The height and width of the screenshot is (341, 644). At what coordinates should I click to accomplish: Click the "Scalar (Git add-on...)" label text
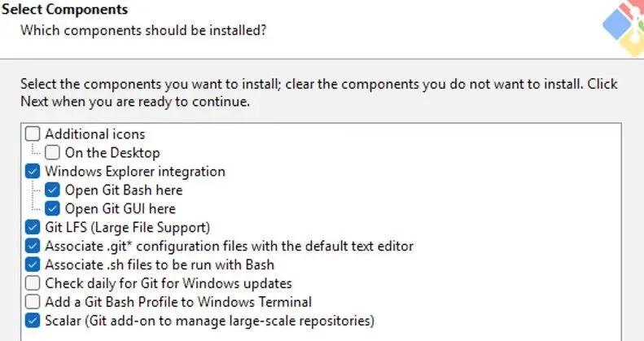coord(209,321)
